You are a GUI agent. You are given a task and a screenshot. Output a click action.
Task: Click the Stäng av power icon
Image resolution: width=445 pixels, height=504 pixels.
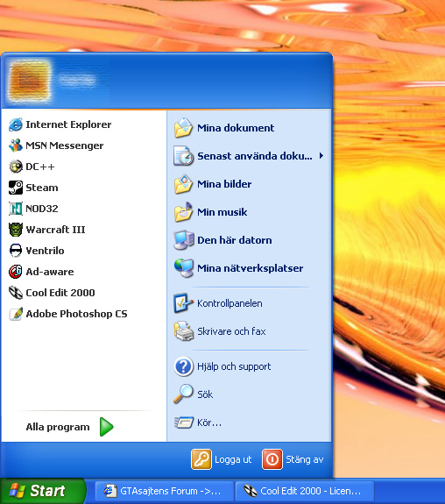272,459
